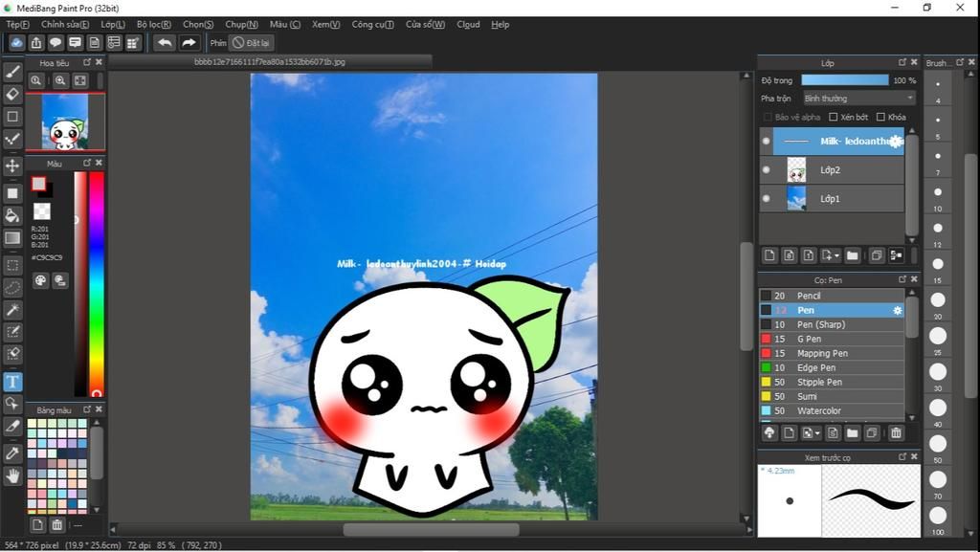Image resolution: width=980 pixels, height=552 pixels.
Task: Open add-brush dropdown arrow in brush panel
Action: [x=817, y=432]
